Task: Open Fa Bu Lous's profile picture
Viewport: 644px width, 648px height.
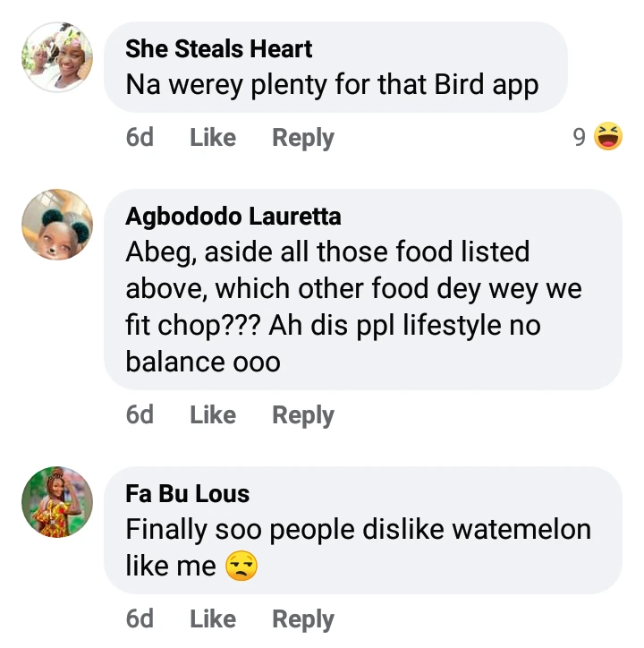Action: 57,502
